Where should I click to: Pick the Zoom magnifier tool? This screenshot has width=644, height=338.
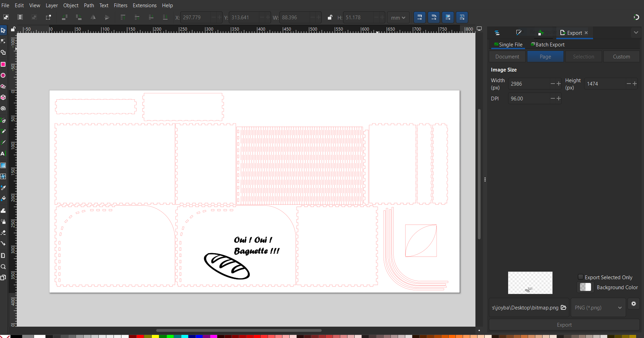[3, 267]
